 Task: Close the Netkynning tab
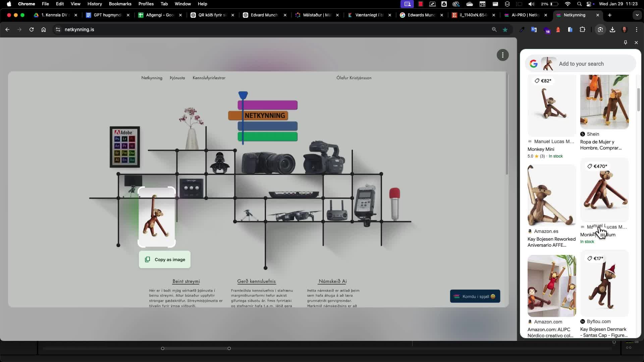pos(597,15)
